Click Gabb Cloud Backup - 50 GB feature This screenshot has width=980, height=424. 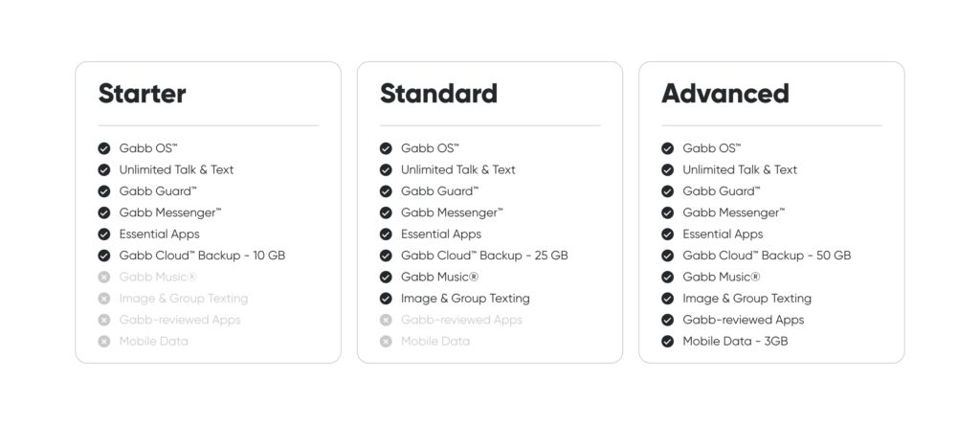767,256
